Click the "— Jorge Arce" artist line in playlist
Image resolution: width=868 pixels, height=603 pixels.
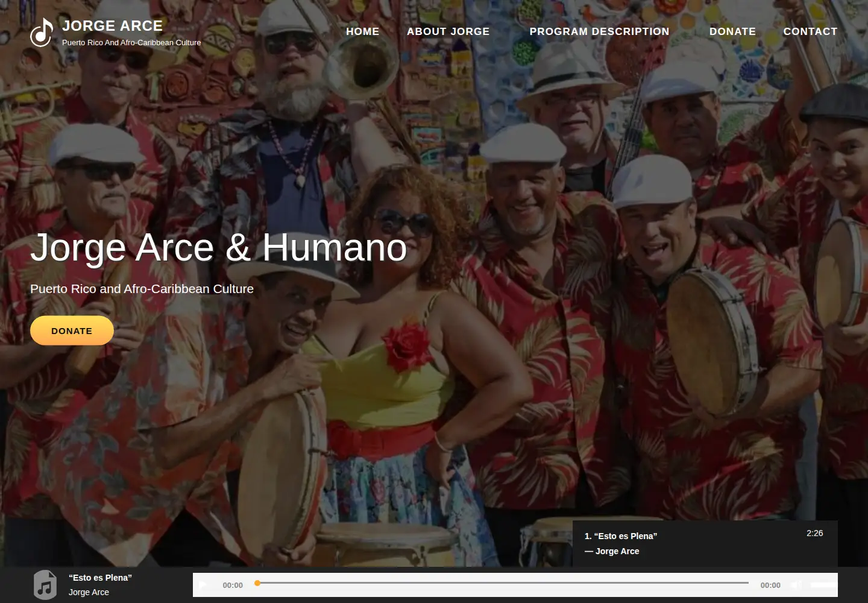click(x=612, y=551)
